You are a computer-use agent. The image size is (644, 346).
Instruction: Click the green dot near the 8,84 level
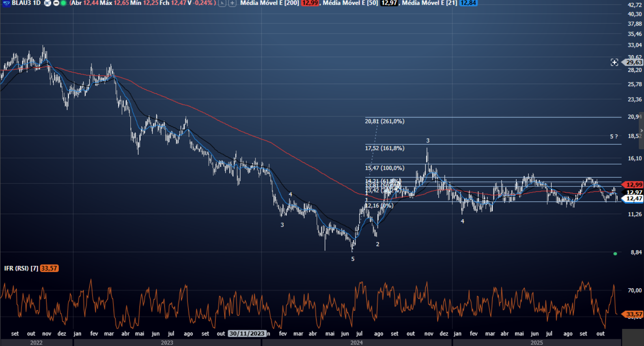615,254
